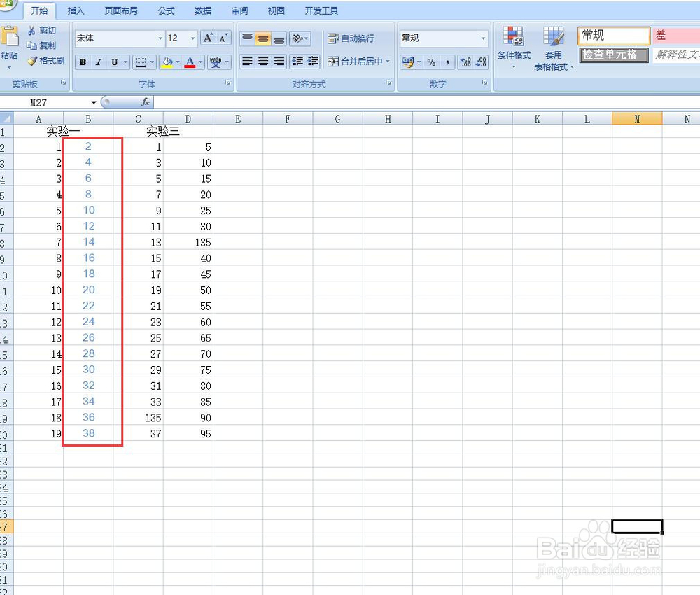Decrease decimal places
The image size is (700, 595).
482,62
